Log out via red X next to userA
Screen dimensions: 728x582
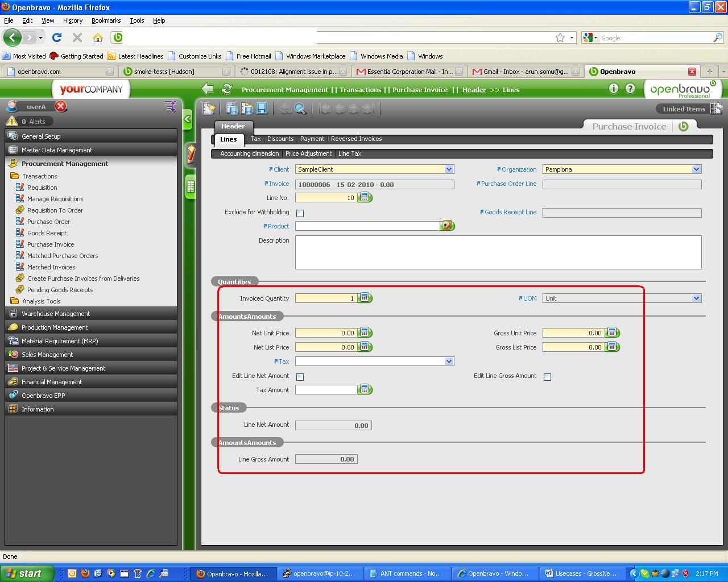coord(61,106)
